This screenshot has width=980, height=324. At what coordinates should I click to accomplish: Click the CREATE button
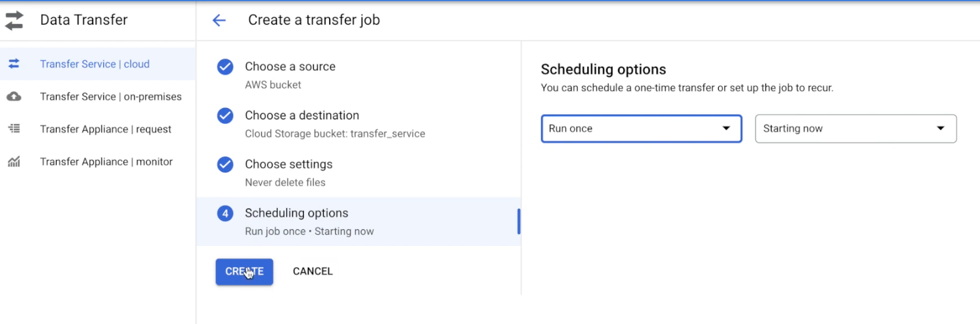click(x=245, y=271)
